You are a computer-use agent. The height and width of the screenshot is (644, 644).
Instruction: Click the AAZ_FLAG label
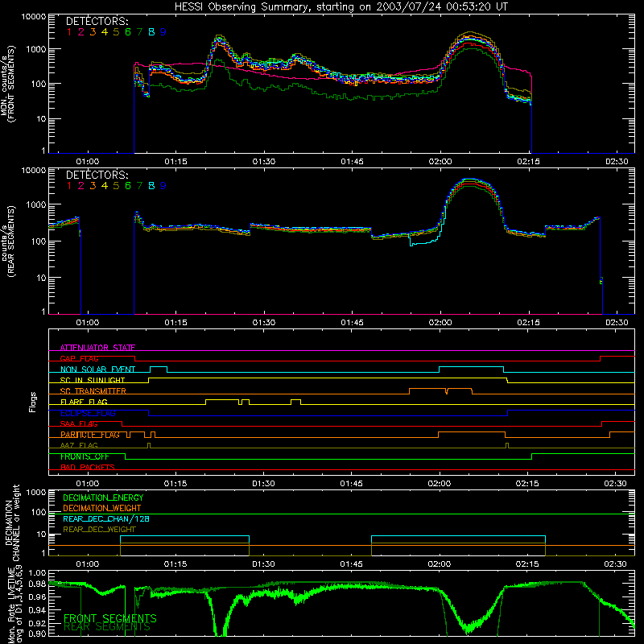[x=79, y=445]
